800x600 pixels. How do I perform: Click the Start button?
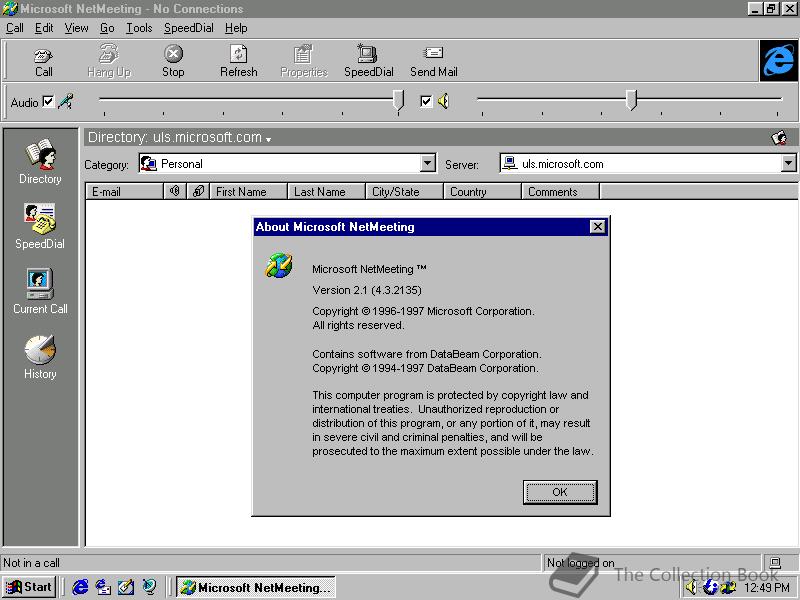coord(29,587)
